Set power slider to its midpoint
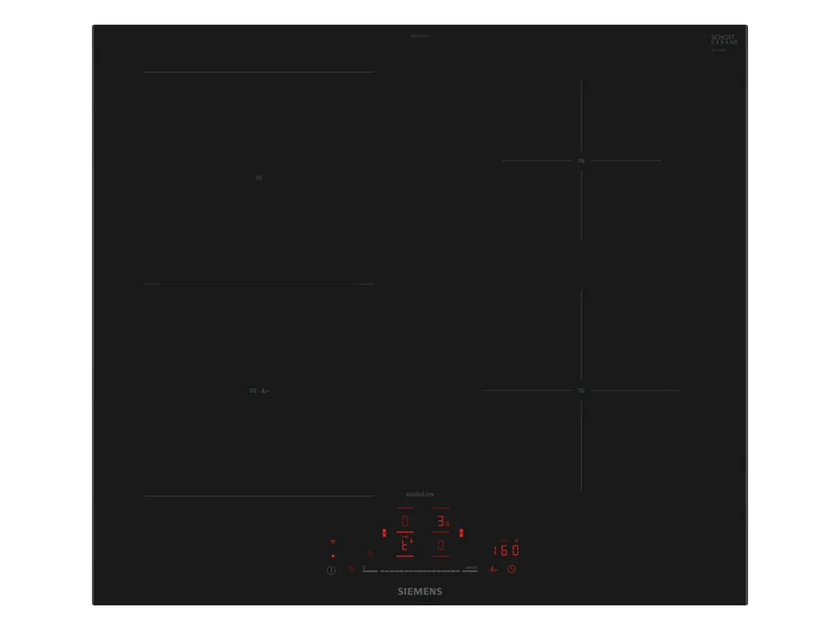Screen dimensions: 840x630 [420, 571]
